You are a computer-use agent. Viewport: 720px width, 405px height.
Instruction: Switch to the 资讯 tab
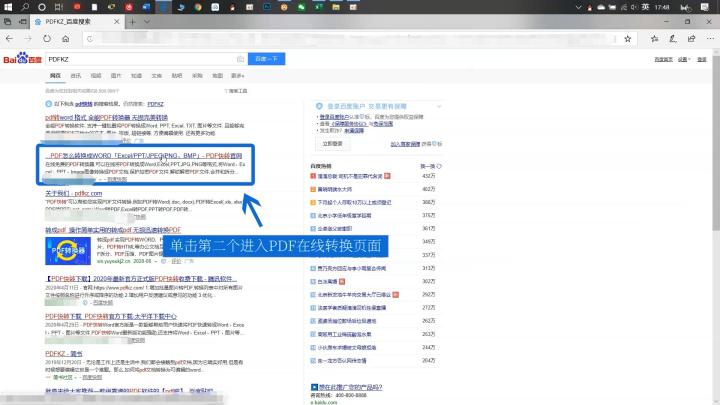tap(76, 76)
